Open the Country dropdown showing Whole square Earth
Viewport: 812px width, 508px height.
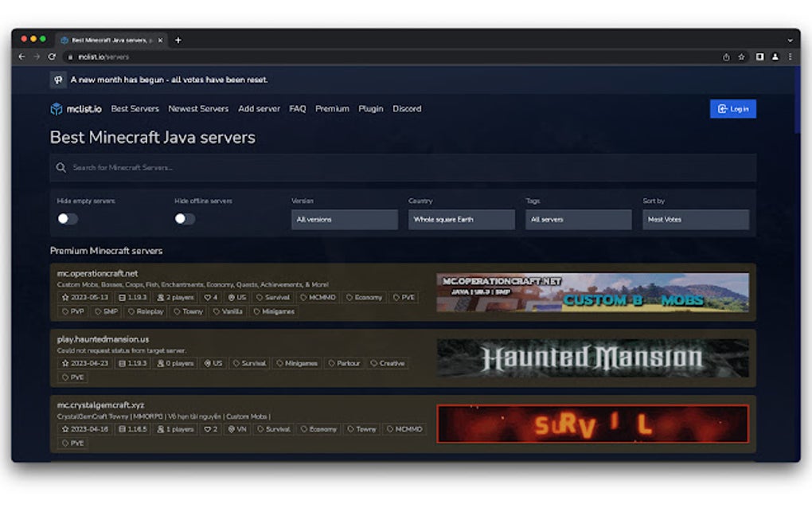(461, 219)
